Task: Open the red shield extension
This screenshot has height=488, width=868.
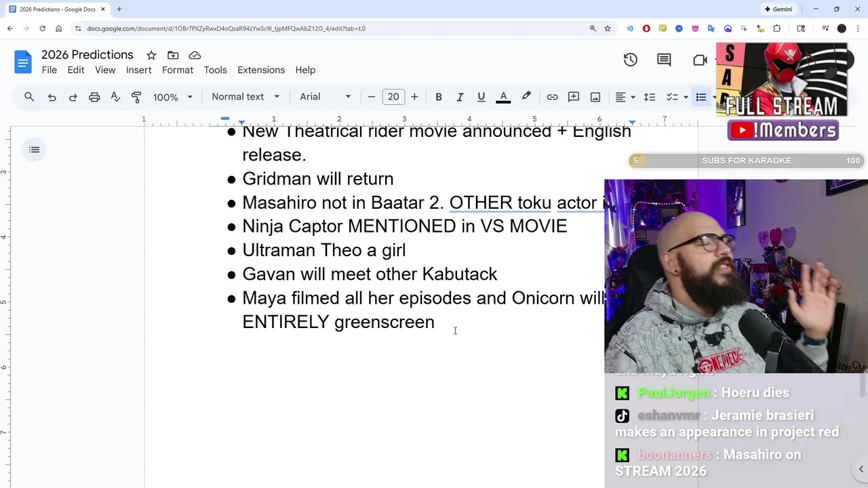Action: [x=646, y=28]
